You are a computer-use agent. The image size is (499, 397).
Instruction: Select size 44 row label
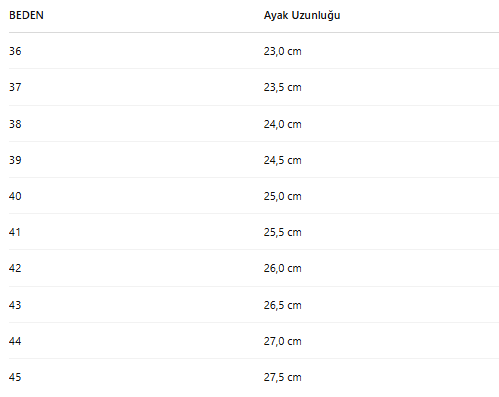pyautogui.click(x=15, y=341)
